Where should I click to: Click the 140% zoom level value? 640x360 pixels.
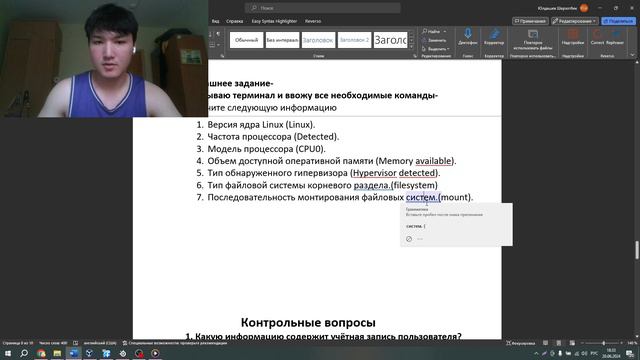coord(631,343)
